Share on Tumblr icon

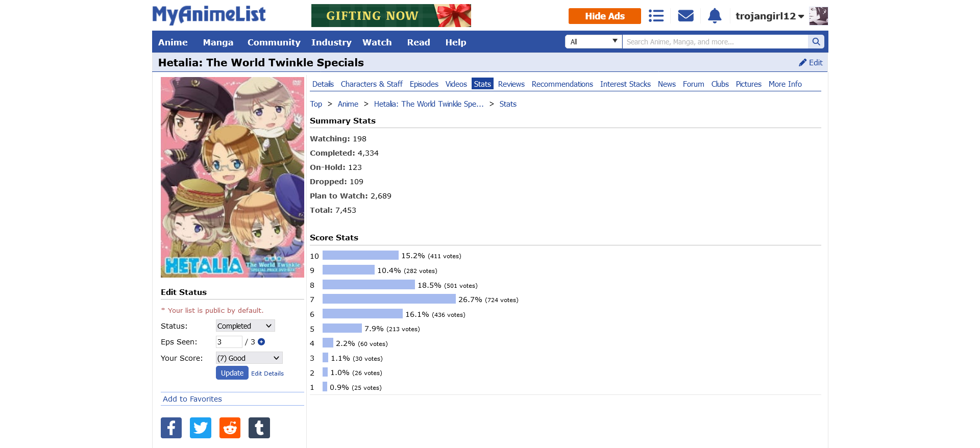[x=259, y=428]
